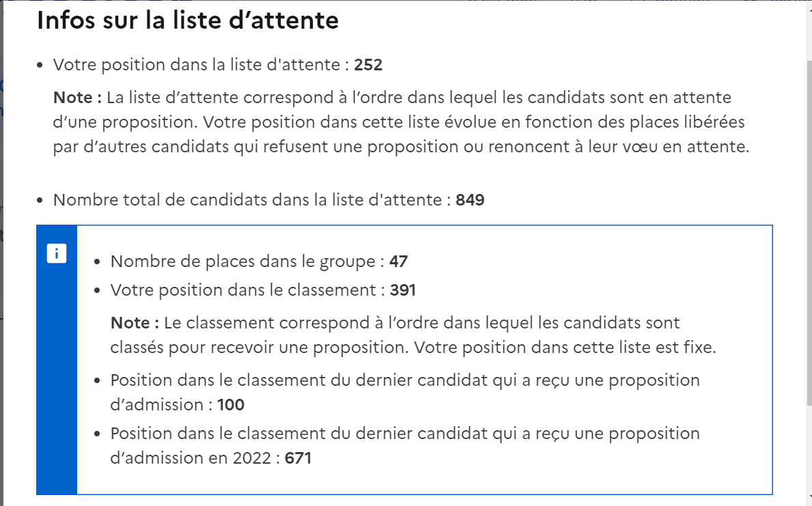Click "Votre position dans la liste d'attente" text

point(201,66)
